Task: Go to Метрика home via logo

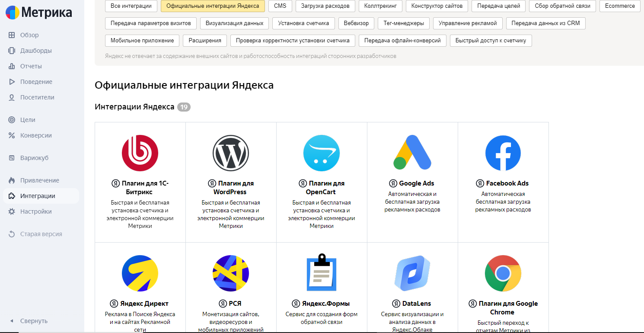Action: 39,13
